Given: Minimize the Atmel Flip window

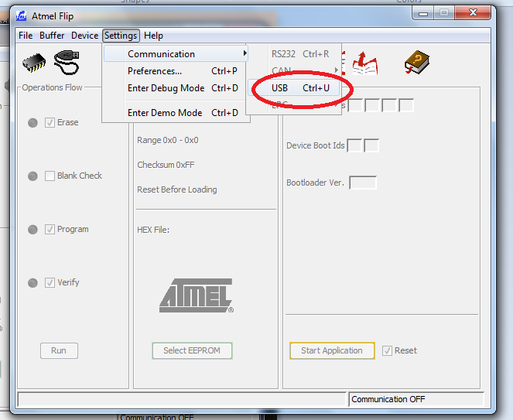Looking at the screenshot, I should 423,13.
